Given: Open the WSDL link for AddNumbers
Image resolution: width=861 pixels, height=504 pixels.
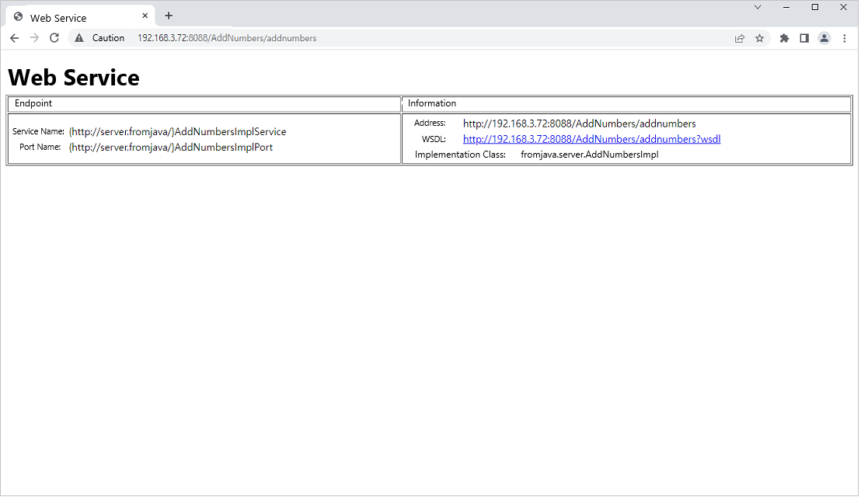Looking at the screenshot, I should tap(591, 138).
